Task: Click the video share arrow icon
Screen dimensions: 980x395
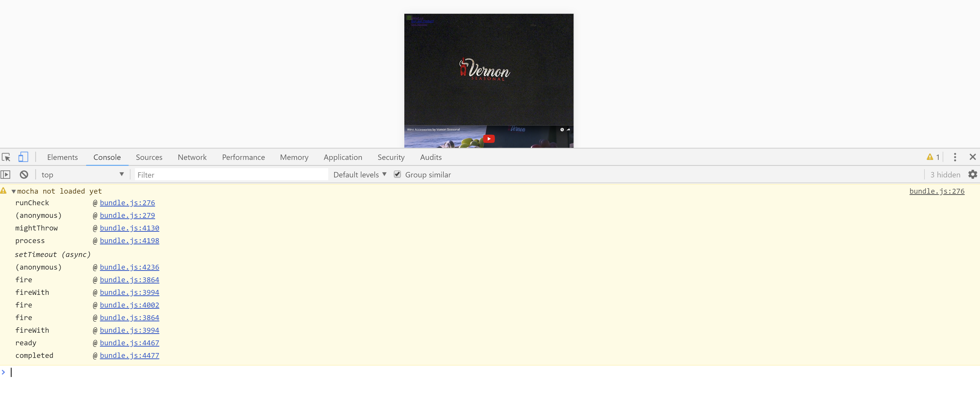Action: pyautogui.click(x=568, y=130)
